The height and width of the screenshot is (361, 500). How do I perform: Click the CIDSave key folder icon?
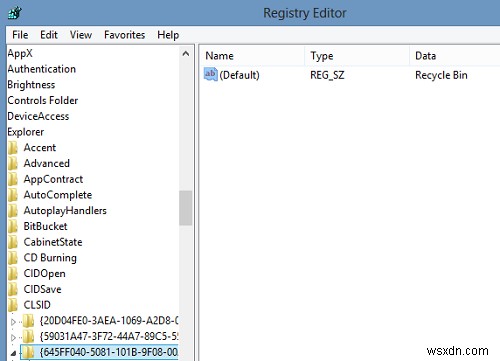point(13,289)
